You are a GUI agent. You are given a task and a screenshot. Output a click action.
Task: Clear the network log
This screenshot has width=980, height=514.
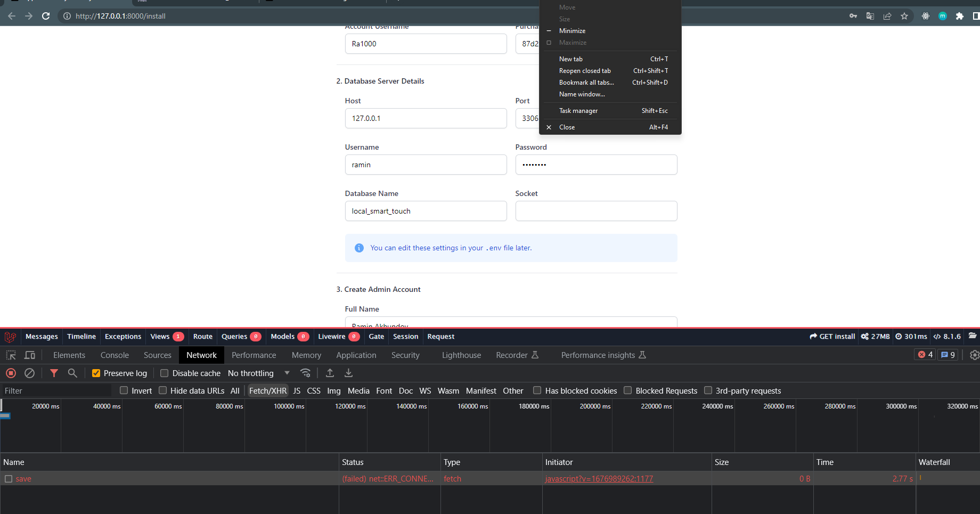[x=30, y=373]
